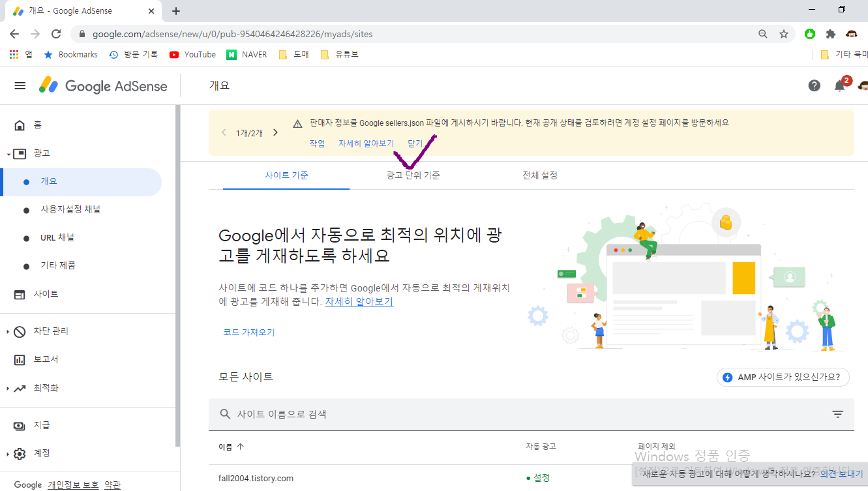Open the Extensions puzzle icon
Image resolution: width=868 pixels, height=491 pixels.
[x=830, y=34]
